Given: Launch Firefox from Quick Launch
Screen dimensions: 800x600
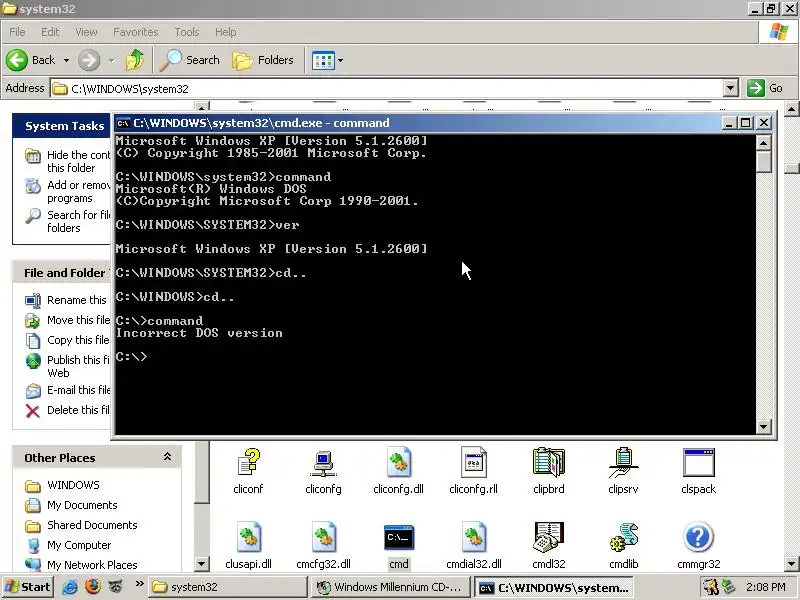Looking at the screenshot, I should 93,587.
